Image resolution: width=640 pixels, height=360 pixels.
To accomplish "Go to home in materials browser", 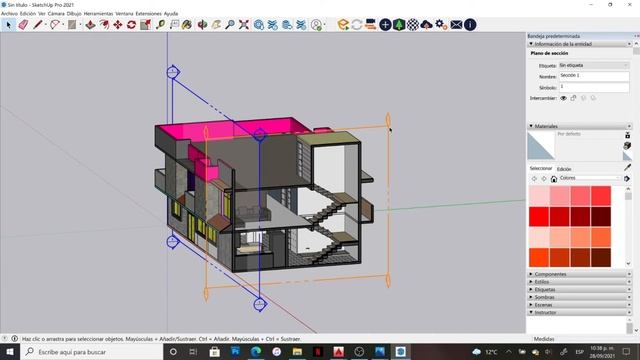I will click(x=553, y=179).
